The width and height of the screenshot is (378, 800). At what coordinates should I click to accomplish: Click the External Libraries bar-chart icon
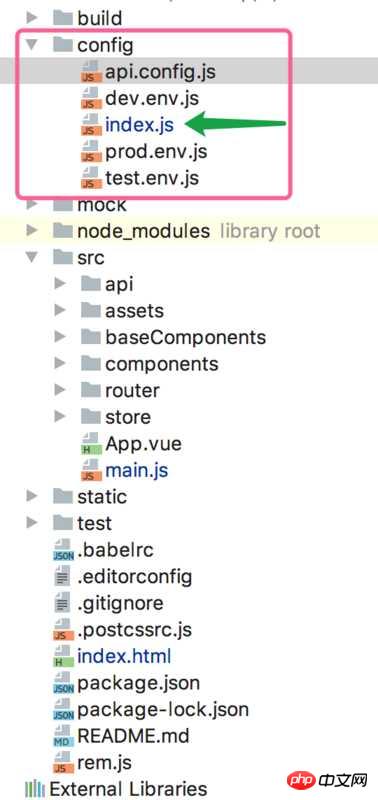coord(34,789)
